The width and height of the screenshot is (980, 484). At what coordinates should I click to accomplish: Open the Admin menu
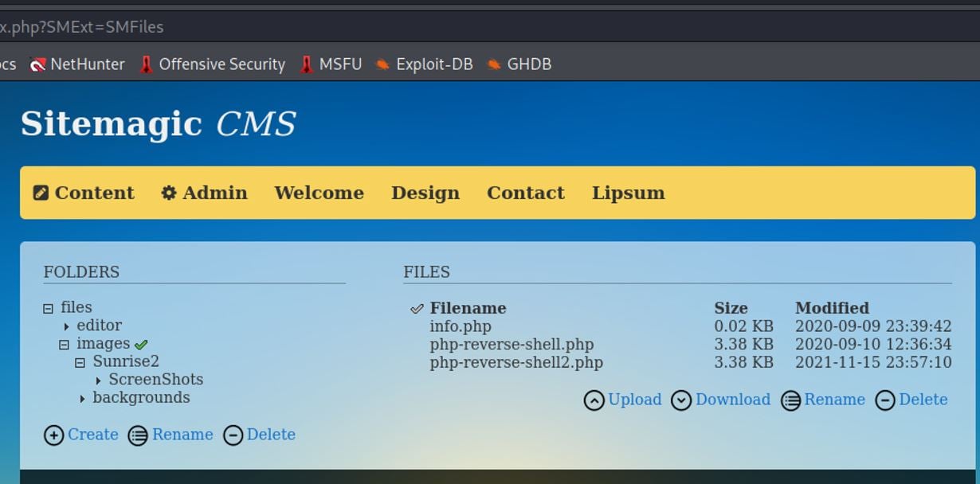[204, 193]
